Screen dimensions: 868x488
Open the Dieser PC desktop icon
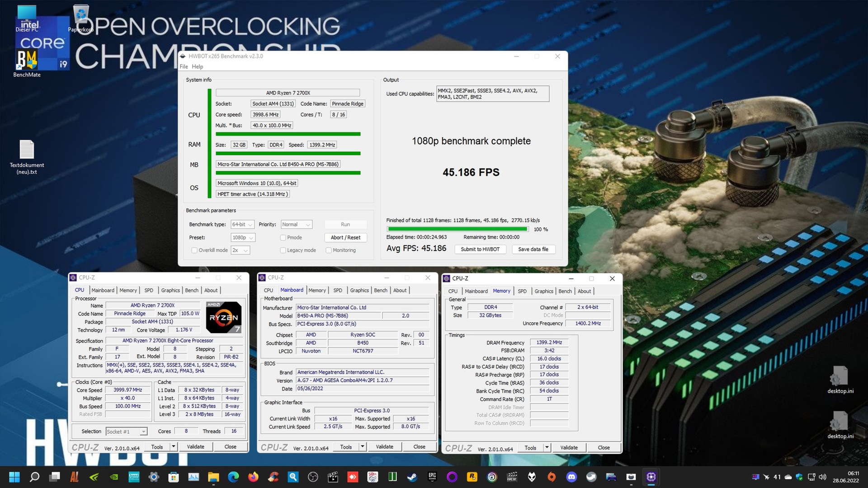(x=27, y=18)
